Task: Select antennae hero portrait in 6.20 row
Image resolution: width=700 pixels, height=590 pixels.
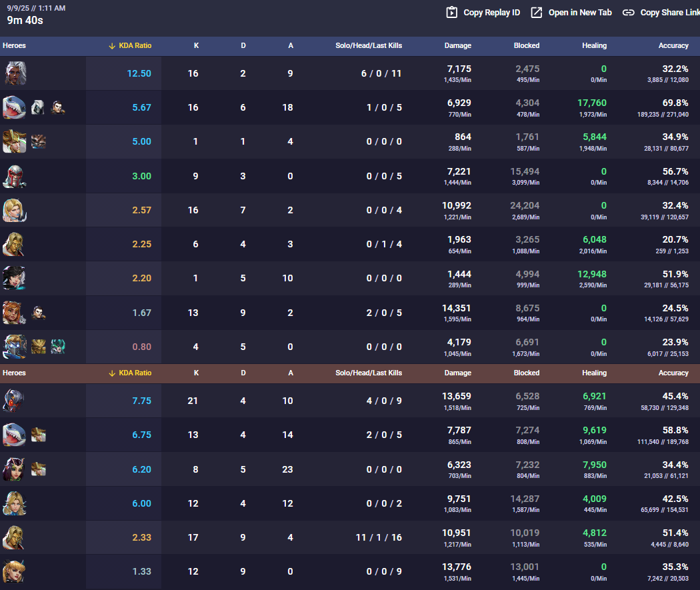Action: point(14,469)
